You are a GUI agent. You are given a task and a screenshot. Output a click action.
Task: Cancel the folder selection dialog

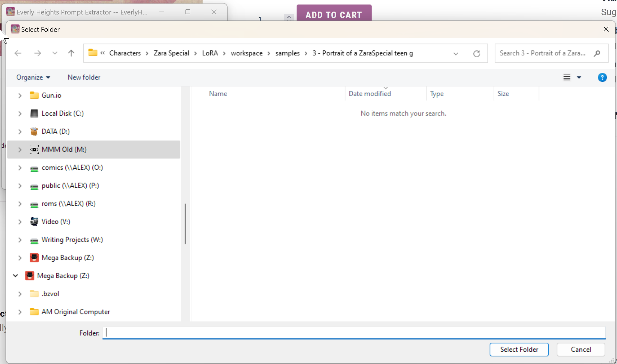click(581, 350)
